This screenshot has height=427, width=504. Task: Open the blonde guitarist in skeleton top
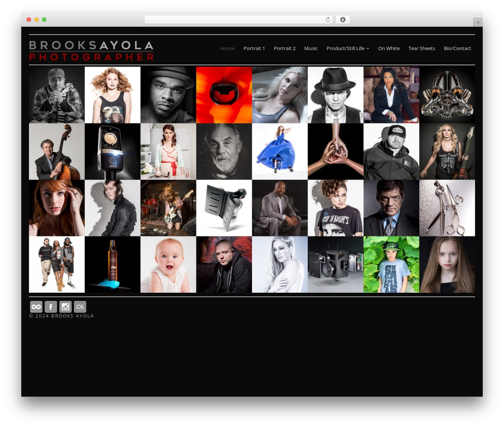click(x=447, y=152)
